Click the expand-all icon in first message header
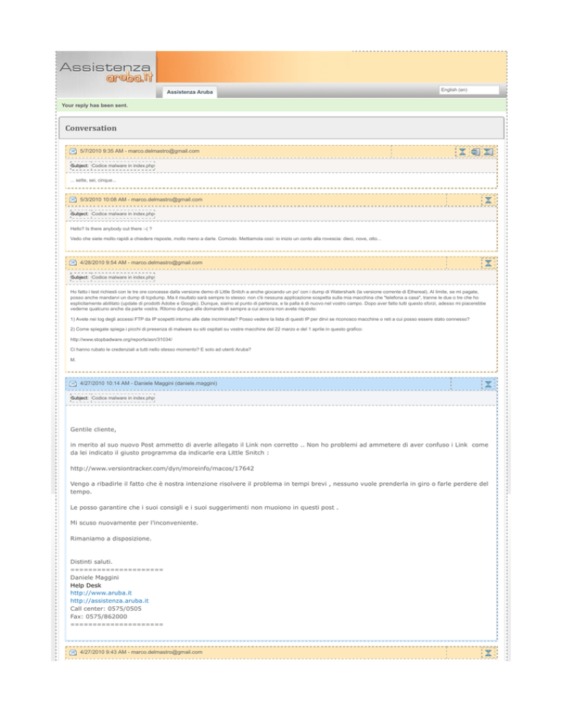Screen dimensions: 562x728 [x=475, y=152]
